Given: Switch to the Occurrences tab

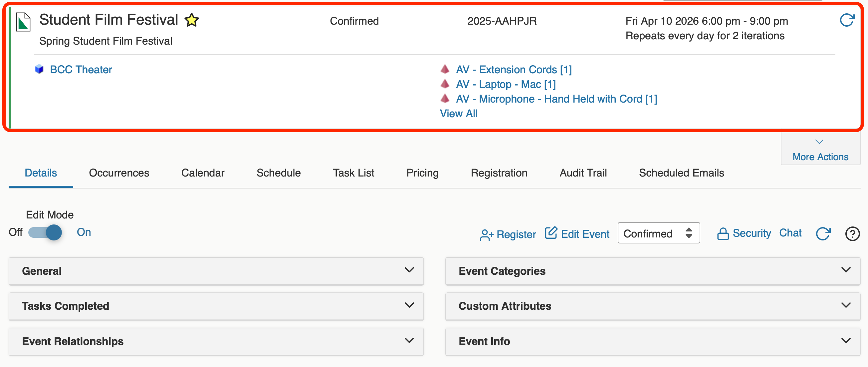Looking at the screenshot, I should [x=119, y=173].
